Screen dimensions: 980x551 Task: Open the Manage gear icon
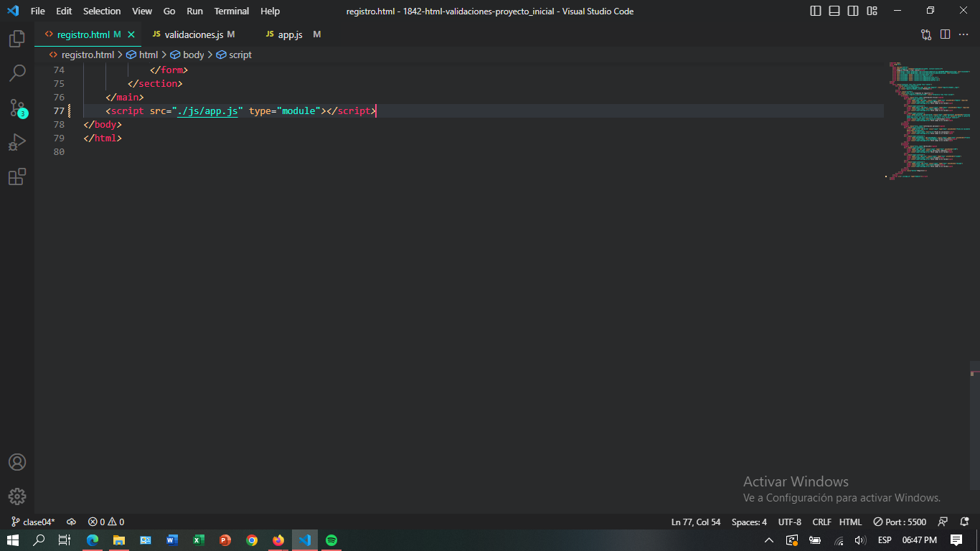(17, 496)
